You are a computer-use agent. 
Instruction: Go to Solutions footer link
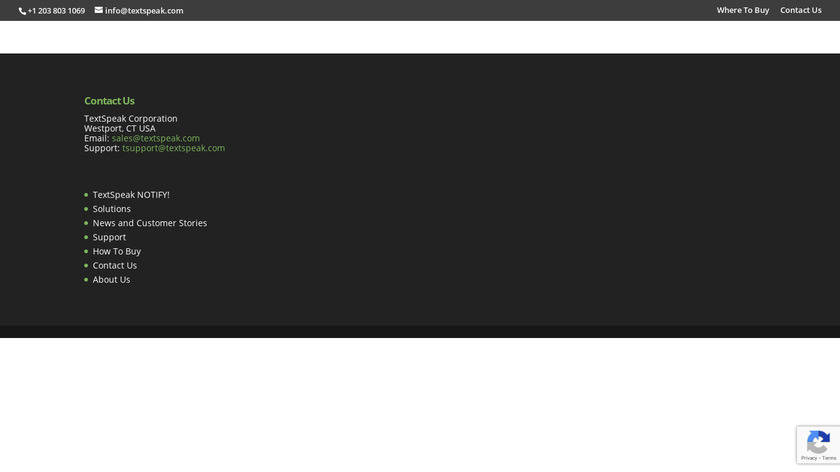[111, 209]
